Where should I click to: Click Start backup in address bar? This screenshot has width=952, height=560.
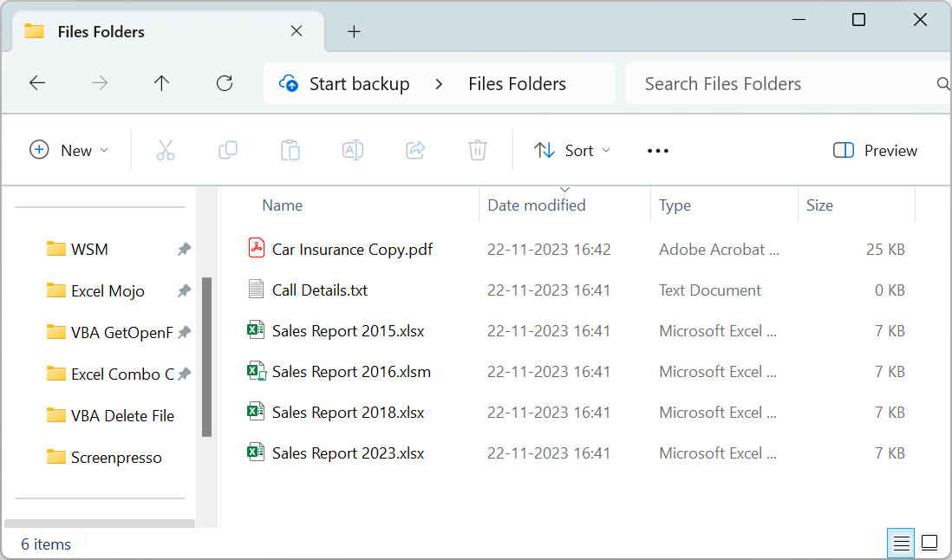[x=360, y=84]
